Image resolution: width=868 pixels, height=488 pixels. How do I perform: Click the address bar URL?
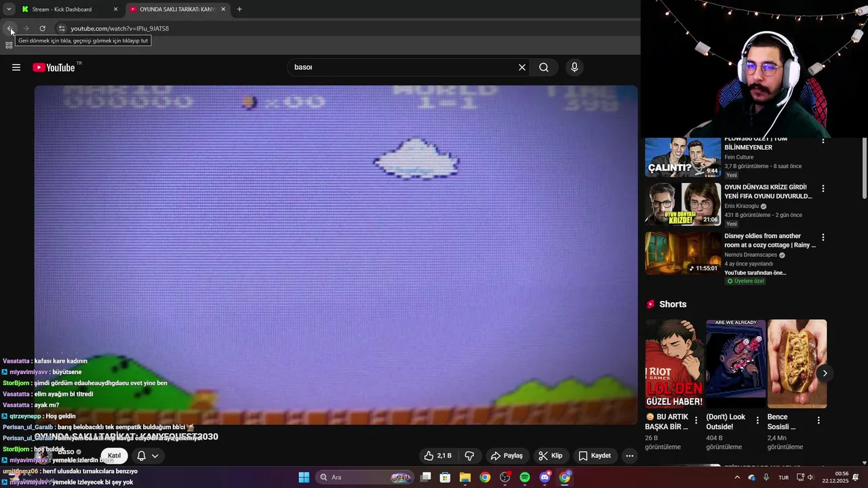click(120, 28)
